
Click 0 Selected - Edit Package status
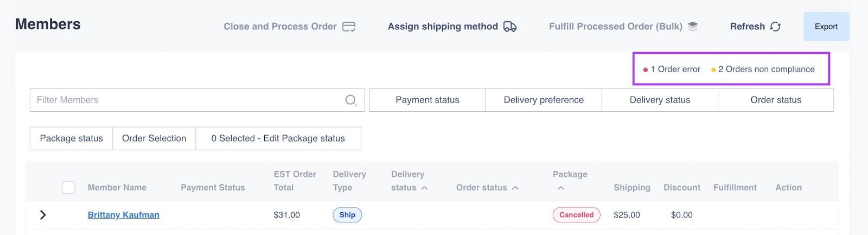click(x=278, y=138)
